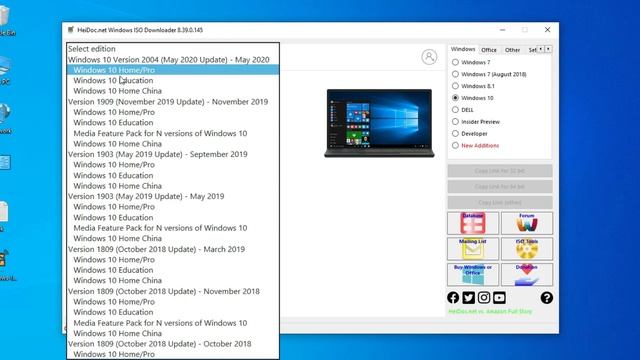Screen dimensions: 640x360
Task: Open the Mailing List envelope button
Action: click(473, 249)
